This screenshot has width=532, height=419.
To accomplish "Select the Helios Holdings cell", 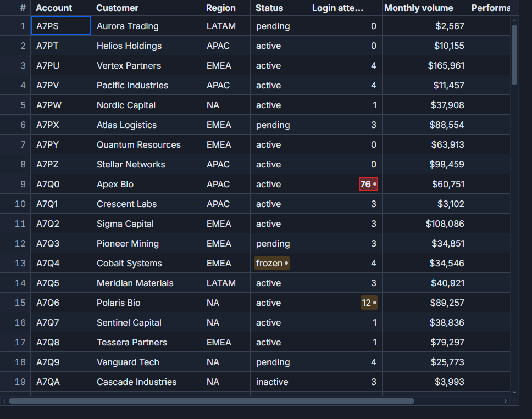I will 146,46.
